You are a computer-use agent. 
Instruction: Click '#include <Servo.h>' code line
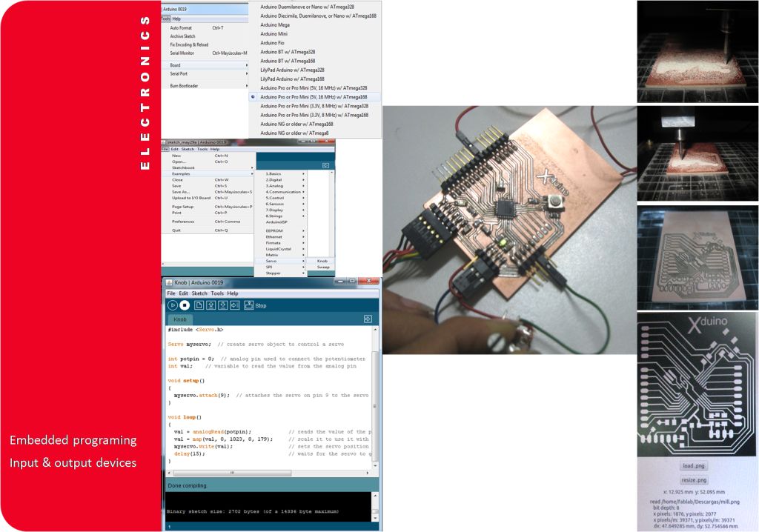point(196,330)
